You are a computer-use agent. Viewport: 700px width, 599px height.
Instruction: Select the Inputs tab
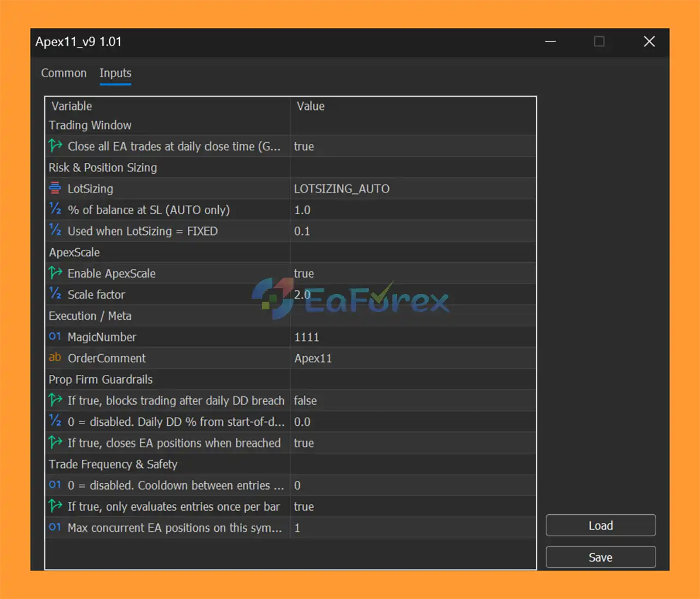115,73
